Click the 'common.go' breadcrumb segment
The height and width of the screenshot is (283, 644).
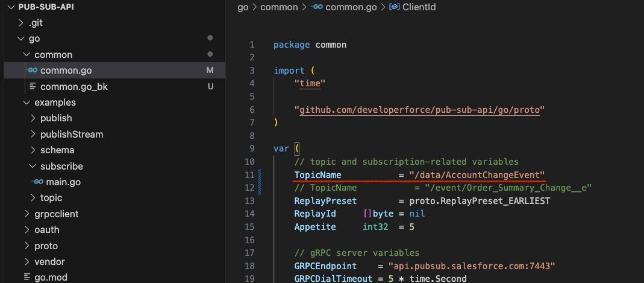point(351,7)
